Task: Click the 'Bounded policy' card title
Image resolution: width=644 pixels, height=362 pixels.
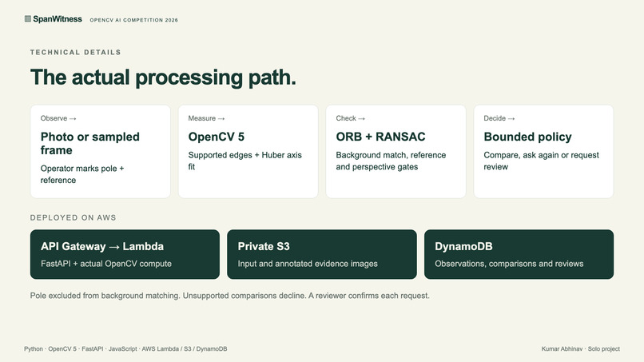Action: (528, 137)
